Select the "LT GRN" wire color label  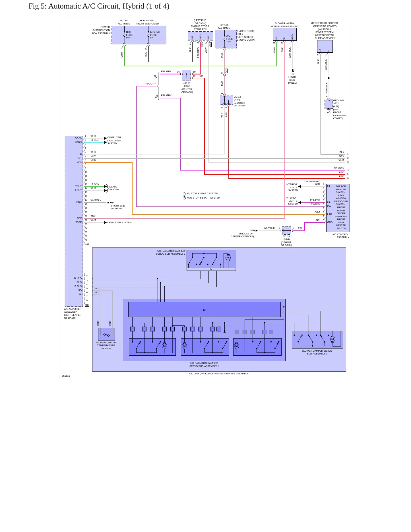[95, 184]
